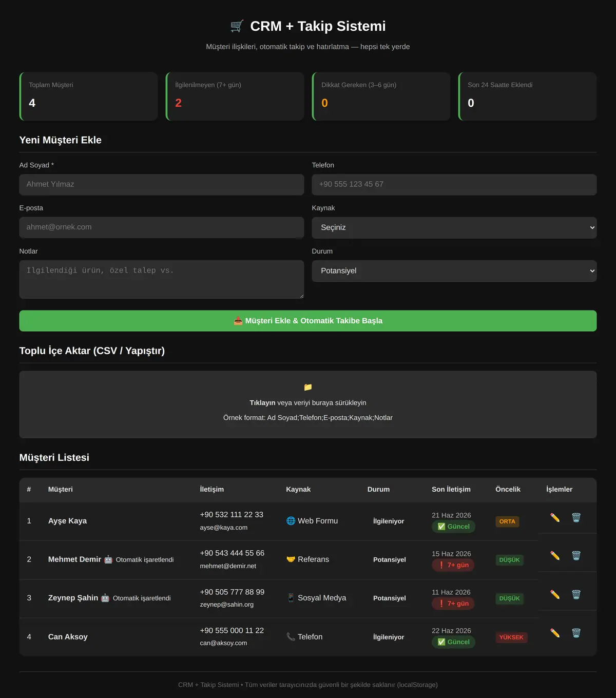The width and height of the screenshot is (616, 698).
Task: Focus the Ad Soyad input field
Action: click(x=162, y=184)
